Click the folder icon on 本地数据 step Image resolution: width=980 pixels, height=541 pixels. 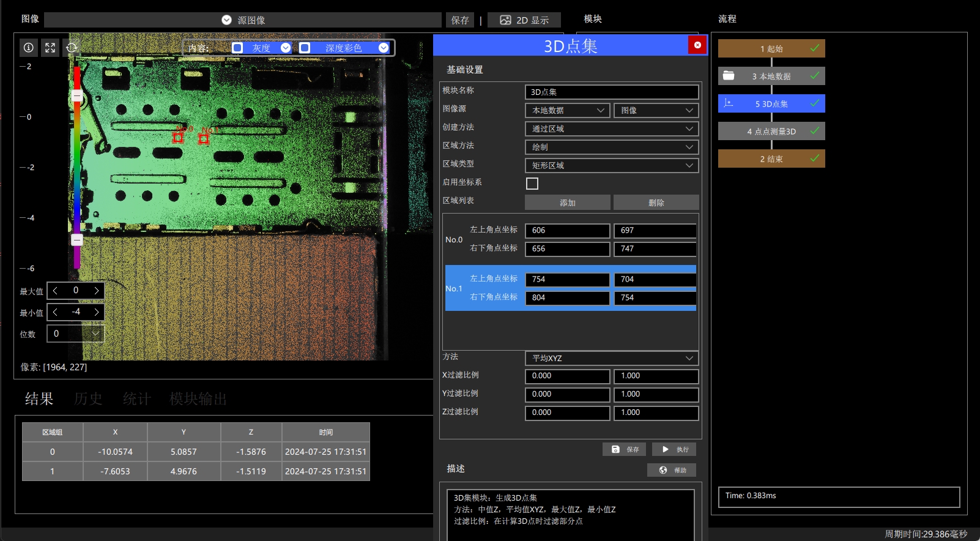(x=729, y=76)
